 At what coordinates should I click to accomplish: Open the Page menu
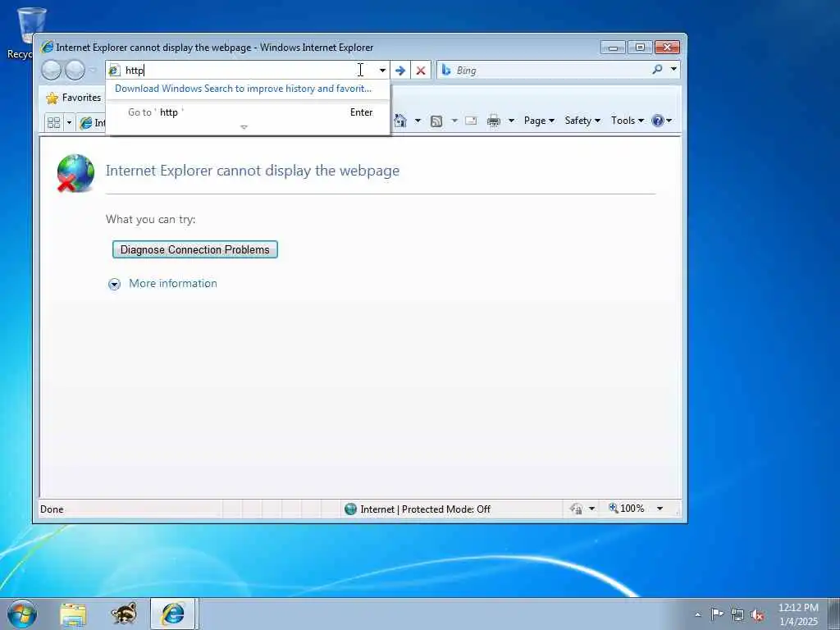point(539,121)
